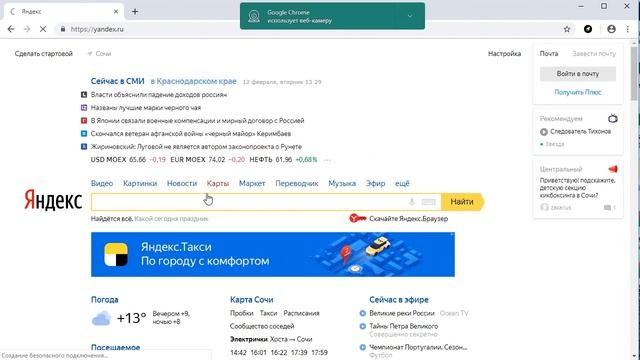This screenshot has height=360, width=640.
Task: Stop page loading with the X button
Action: coord(43,29)
